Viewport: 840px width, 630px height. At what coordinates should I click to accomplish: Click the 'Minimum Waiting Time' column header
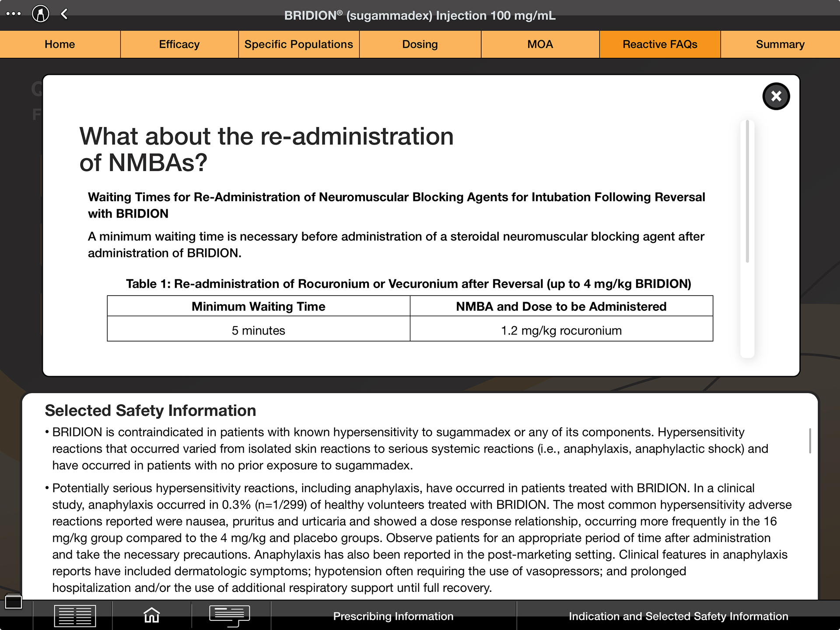tap(259, 306)
